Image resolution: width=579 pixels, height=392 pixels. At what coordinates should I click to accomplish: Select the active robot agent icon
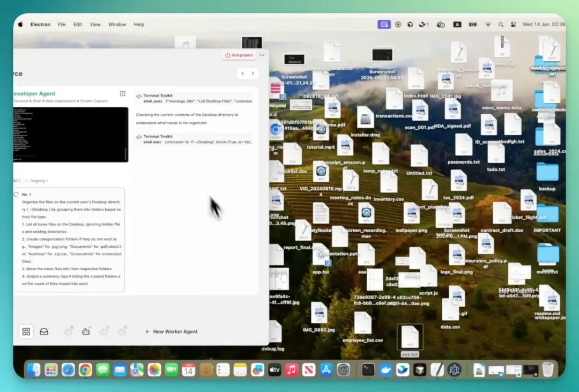[86, 331]
